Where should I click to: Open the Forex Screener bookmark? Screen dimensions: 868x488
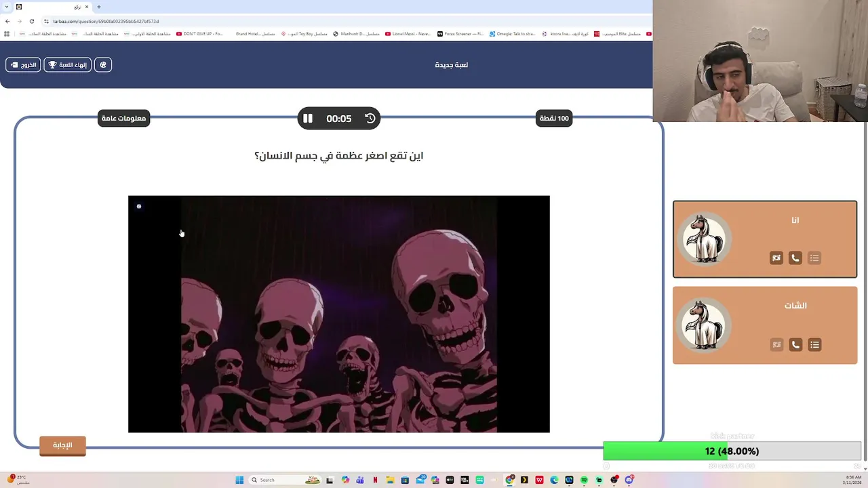tap(460, 34)
